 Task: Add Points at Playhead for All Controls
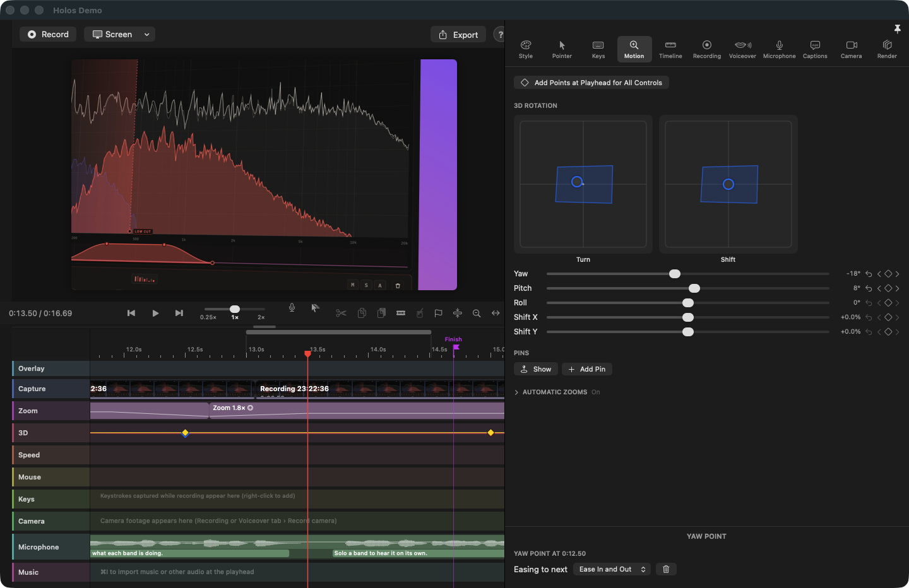[591, 83]
